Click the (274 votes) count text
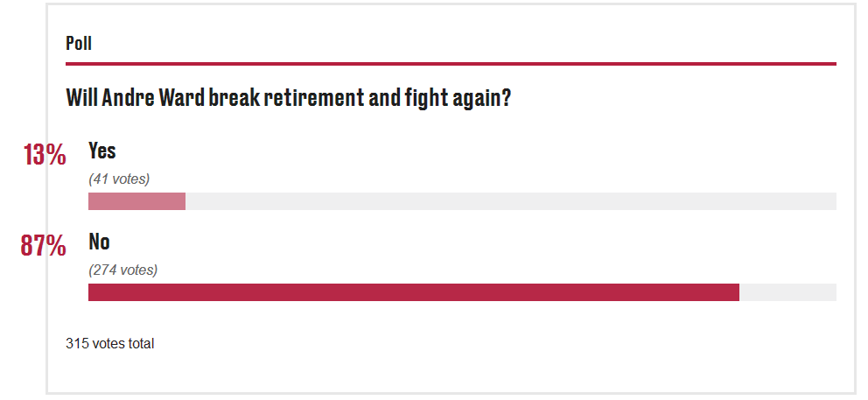 122,270
